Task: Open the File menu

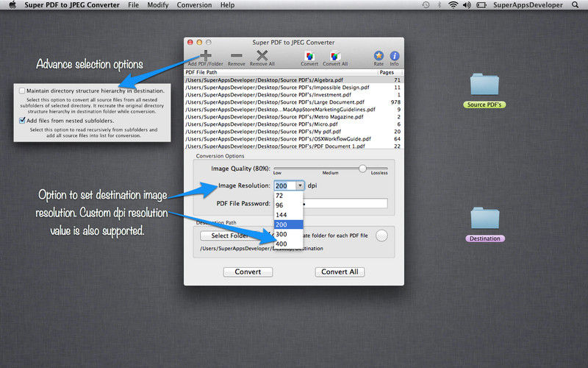Action: tap(133, 5)
